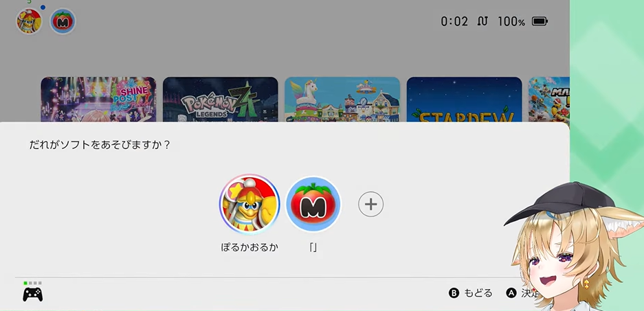The width and height of the screenshot is (644, 311).
Task: Open the controller icon at bottom left
Action: [x=32, y=294]
